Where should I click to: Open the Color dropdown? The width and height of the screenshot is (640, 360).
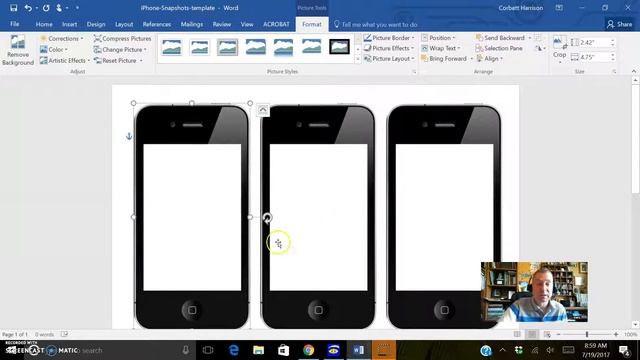coord(54,49)
